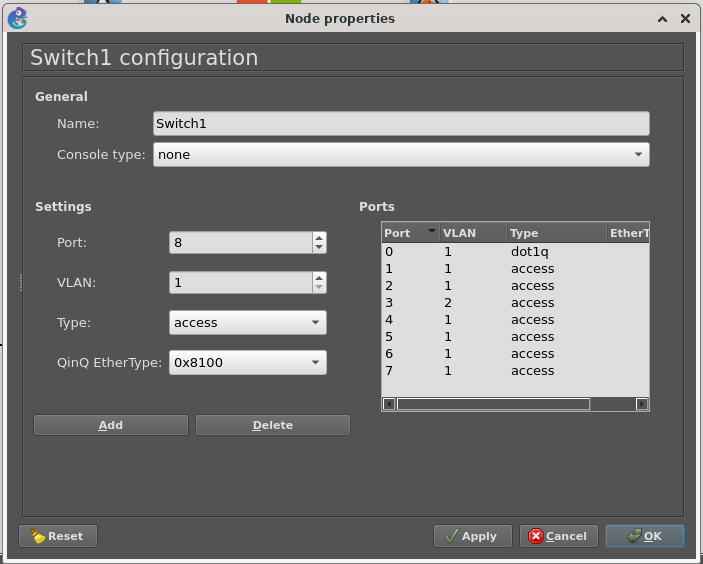
Task: Decrease the Port number with down arrow
Action: tap(319, 248)
